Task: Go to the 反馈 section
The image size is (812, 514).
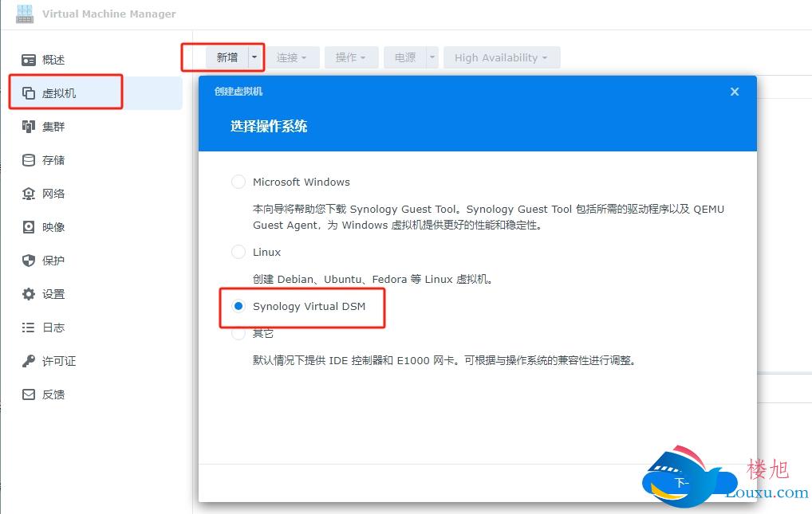Action: 97,394
